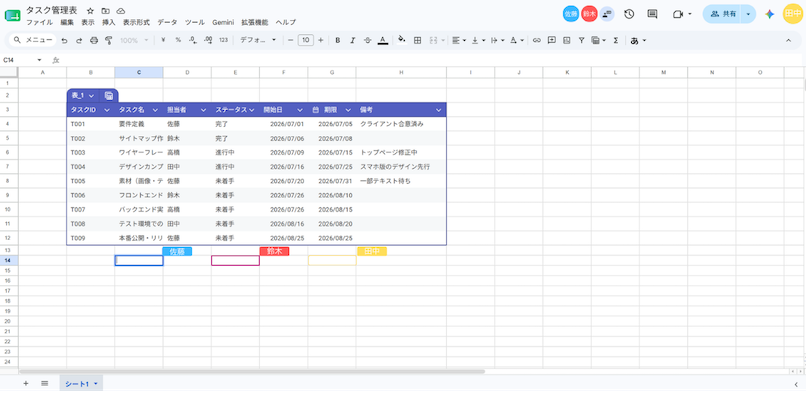This screenshot has height=403, width=806.
Task: Open text rotation dropdown
Action: click(x=517, y=40)
